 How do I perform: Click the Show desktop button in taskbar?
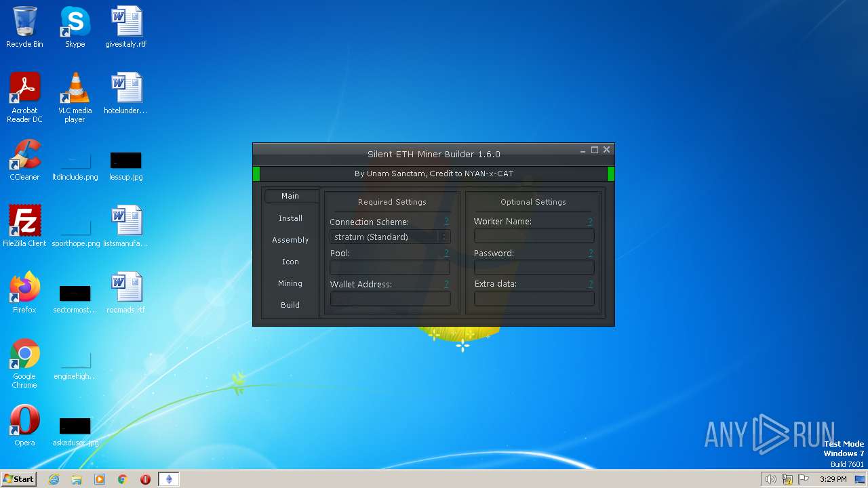pos(861,479)
